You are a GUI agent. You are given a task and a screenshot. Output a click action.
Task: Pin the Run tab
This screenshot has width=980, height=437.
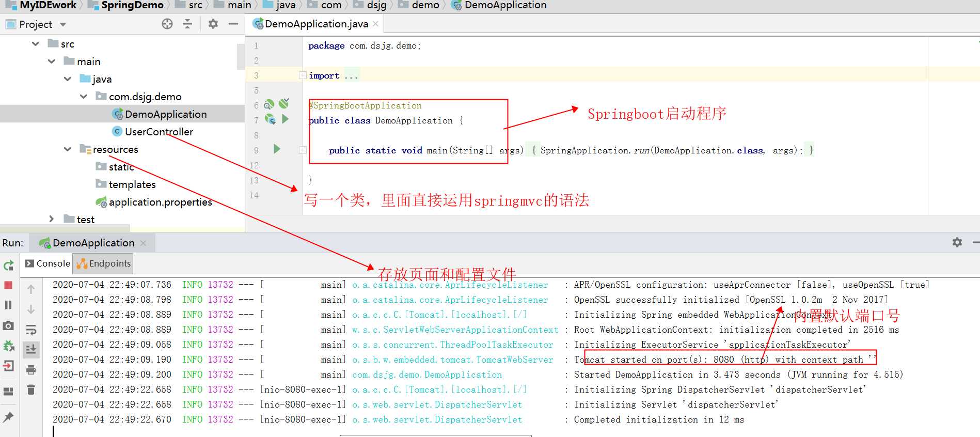tap(8, 417)
